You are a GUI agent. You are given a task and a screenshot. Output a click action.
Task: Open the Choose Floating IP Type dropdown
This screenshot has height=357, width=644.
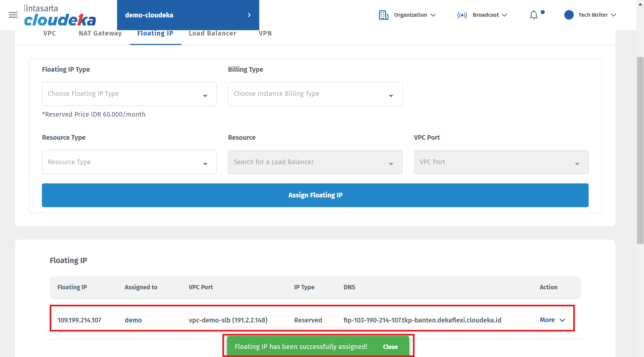pyautogui.click(x=129, y=94)
